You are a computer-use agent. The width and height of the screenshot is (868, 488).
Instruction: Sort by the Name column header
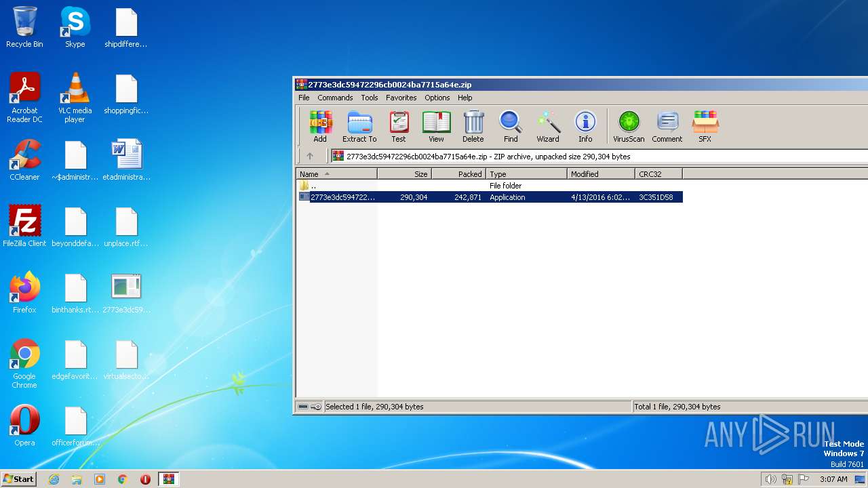click(x=336, y=174)
